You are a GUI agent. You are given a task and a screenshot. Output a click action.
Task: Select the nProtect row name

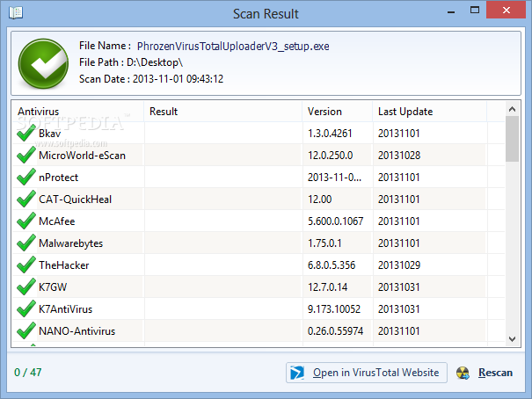[58, 178]
